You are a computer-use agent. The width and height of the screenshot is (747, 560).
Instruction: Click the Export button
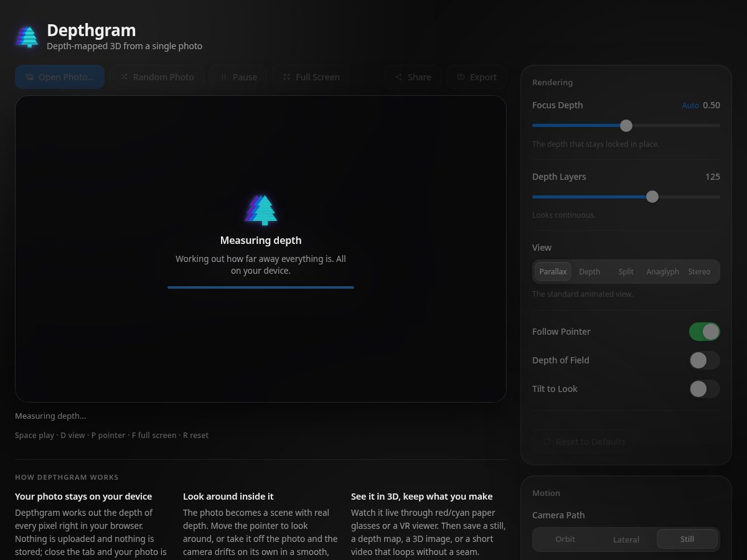[476, 77]
